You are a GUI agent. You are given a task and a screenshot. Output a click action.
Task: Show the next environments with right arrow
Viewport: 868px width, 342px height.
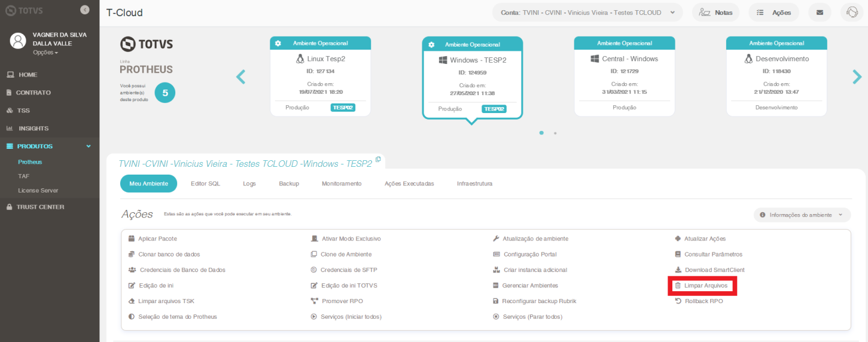[x=857, y=76]
